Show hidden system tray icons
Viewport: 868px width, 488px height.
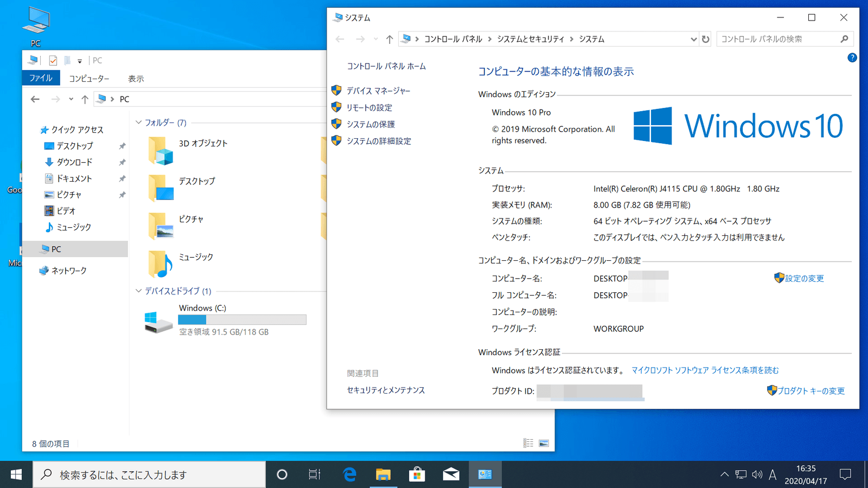pyautogui.click(x=724, y=474)
